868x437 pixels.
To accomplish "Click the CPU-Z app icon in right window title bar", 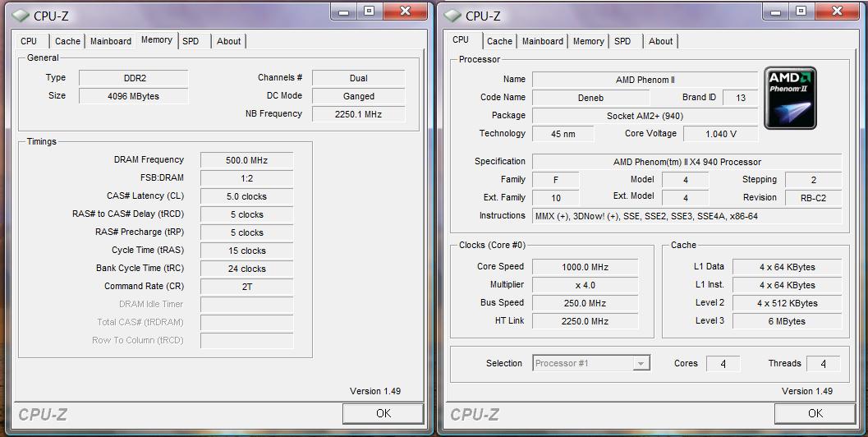I will click(452, 16).
